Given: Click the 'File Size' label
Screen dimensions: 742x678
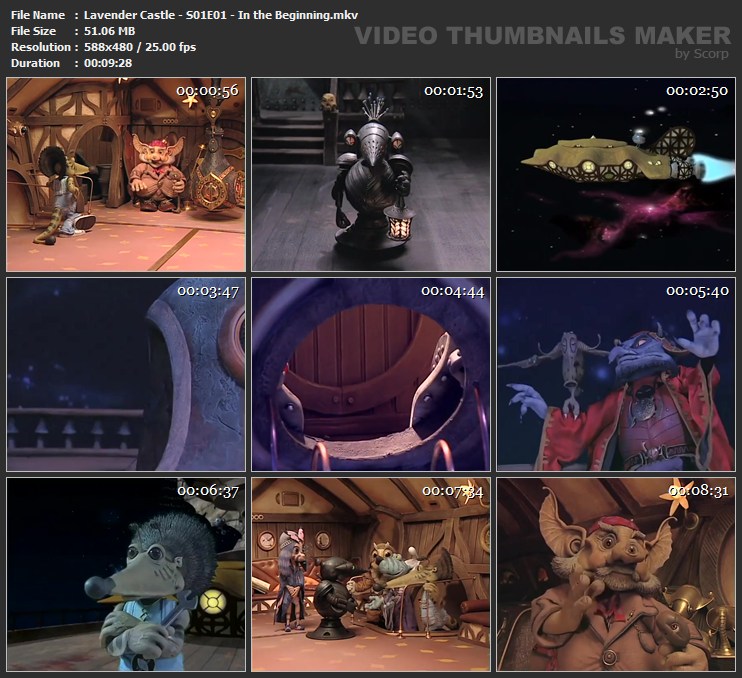Looking at the screenshot, I should (33, 31).
